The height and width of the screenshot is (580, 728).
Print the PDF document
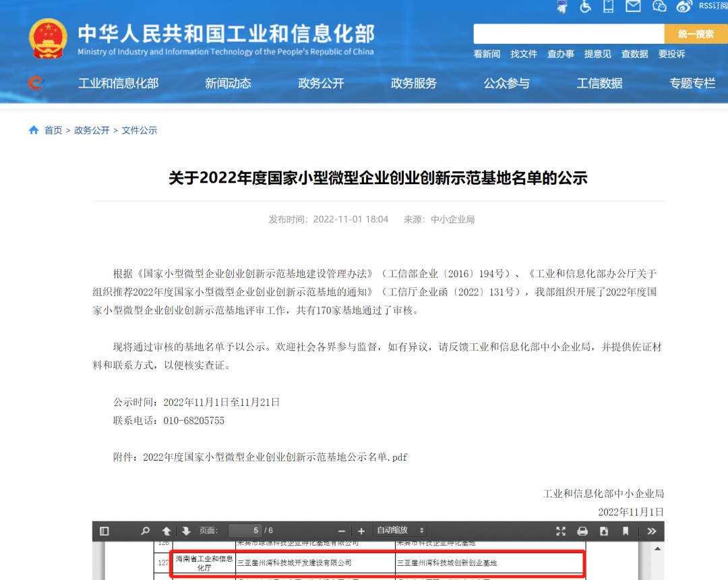click(x=582, y=531)
